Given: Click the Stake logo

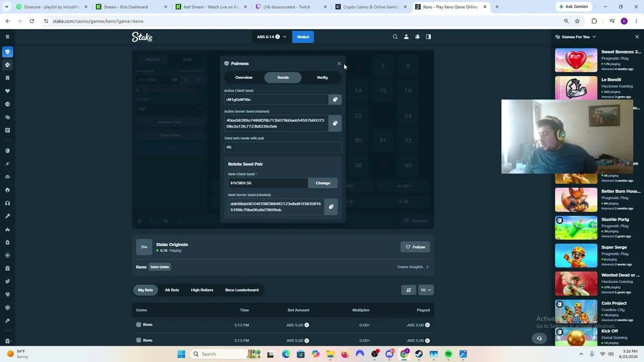Looking at the screenshot, I should (142, 37).
